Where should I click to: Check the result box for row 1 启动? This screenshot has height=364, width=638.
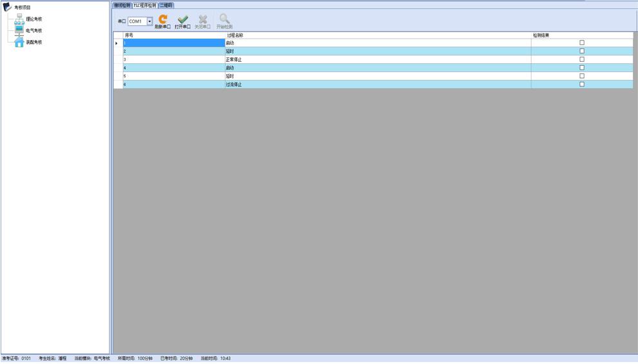coord(582,43)
